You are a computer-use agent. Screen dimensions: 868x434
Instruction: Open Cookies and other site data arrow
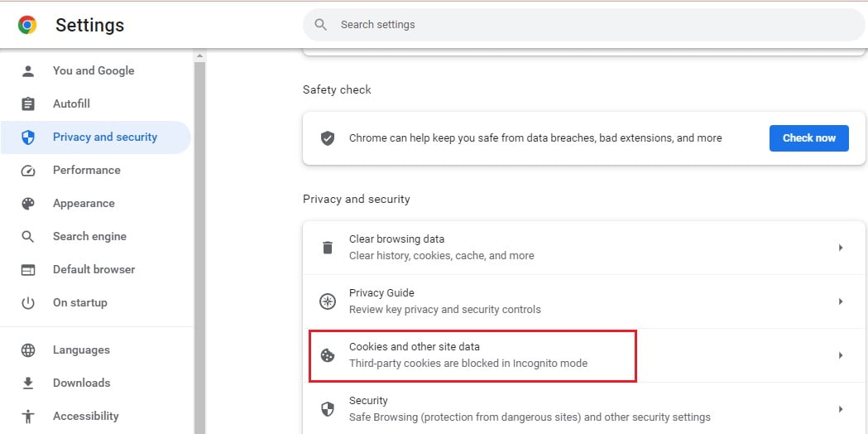click(840, 355)
